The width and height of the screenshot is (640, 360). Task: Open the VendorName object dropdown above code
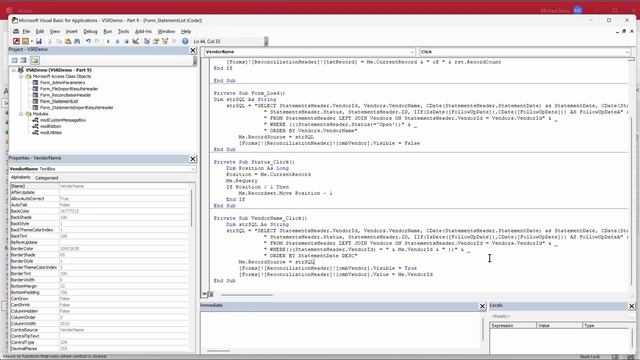pos(411,52)
